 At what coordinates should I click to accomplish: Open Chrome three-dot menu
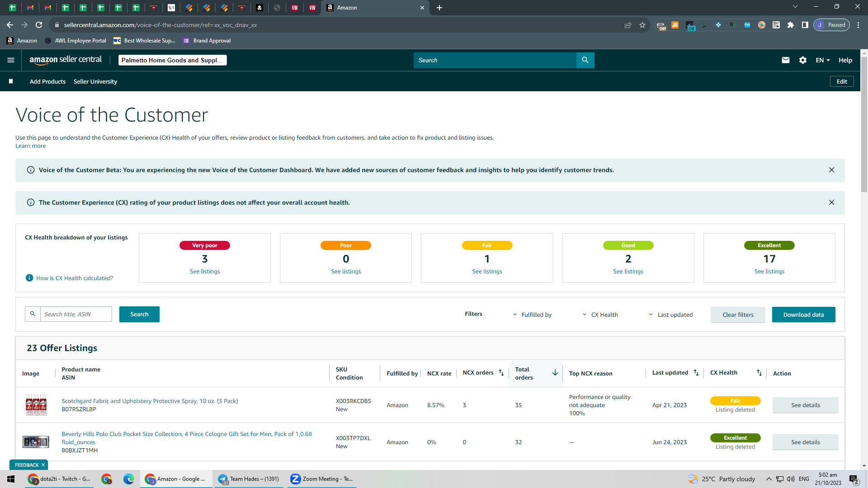click(859, 25)
